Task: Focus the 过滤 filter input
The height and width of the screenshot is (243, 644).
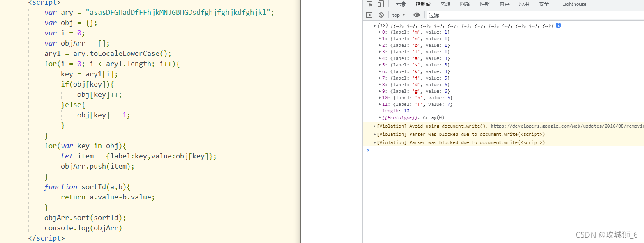Action: 535,15
